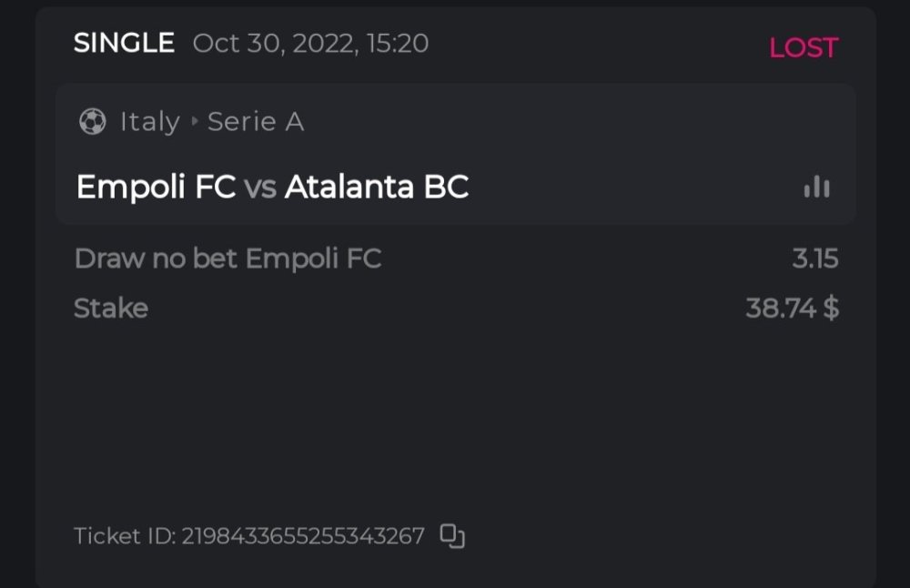Click the 'Ticket ID:' label text
The image size is (910, 588).
[125, 536]
